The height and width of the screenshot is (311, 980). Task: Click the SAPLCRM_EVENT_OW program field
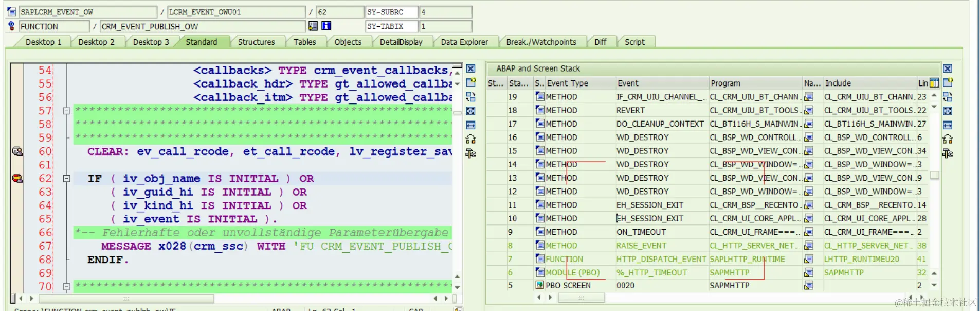(x=88, y=12)
